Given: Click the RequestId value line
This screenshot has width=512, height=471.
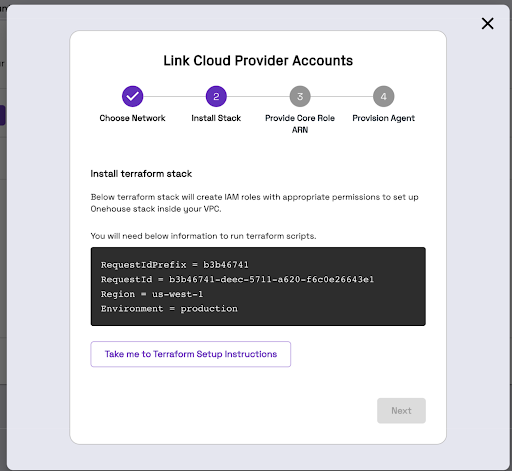Looking at the screenshot, I should (237, 279).
